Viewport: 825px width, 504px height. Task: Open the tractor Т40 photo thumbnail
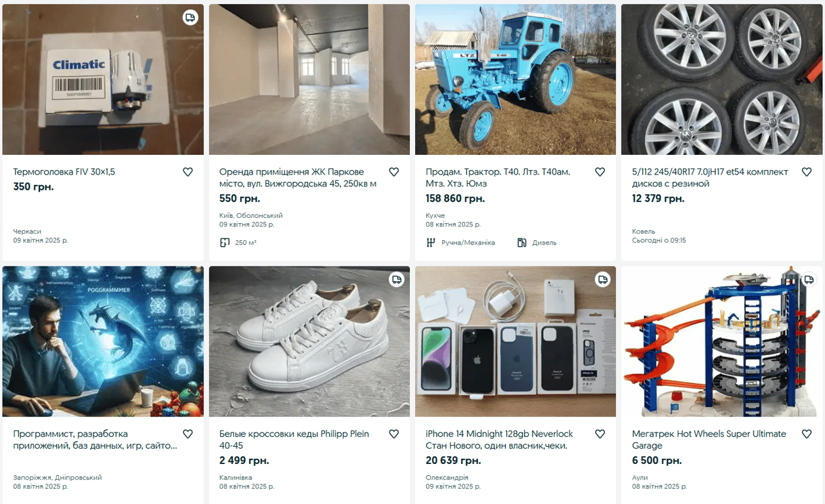515,79
